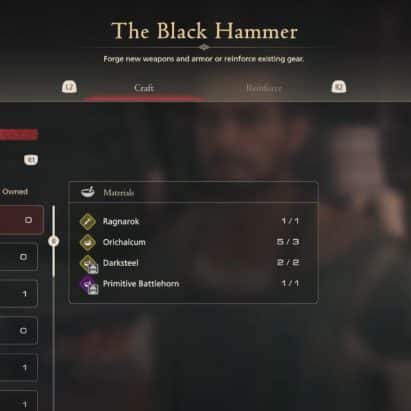
Task: Click the Darksteel material icon
Action: click(88, 264)
